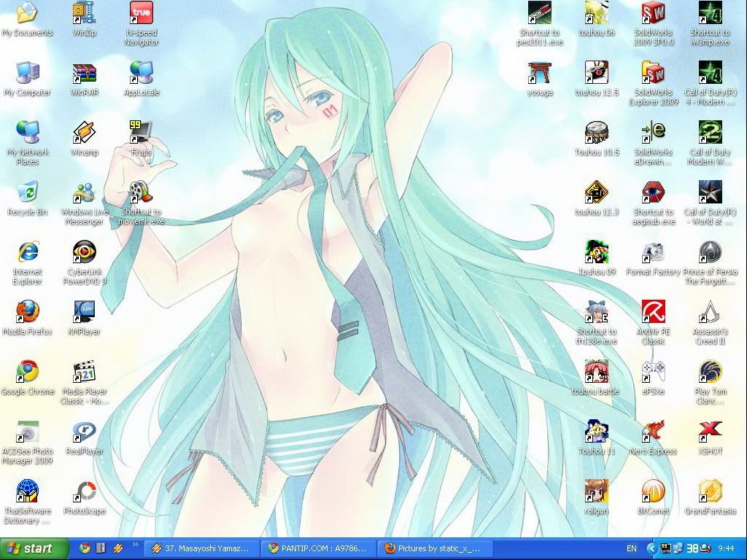
Task: Click the Touhou 09 icon
Action: (597, 252)
